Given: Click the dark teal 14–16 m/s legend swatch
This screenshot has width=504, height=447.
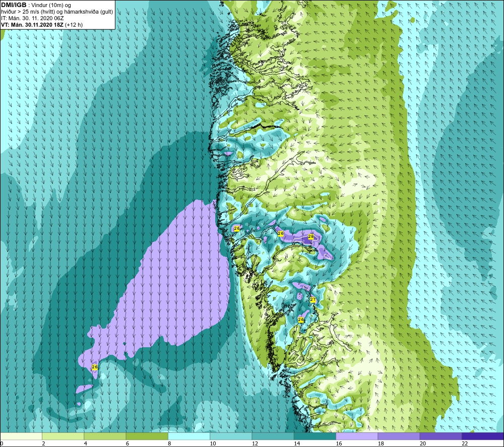Looking at the screenshot, I should (315, 436).
